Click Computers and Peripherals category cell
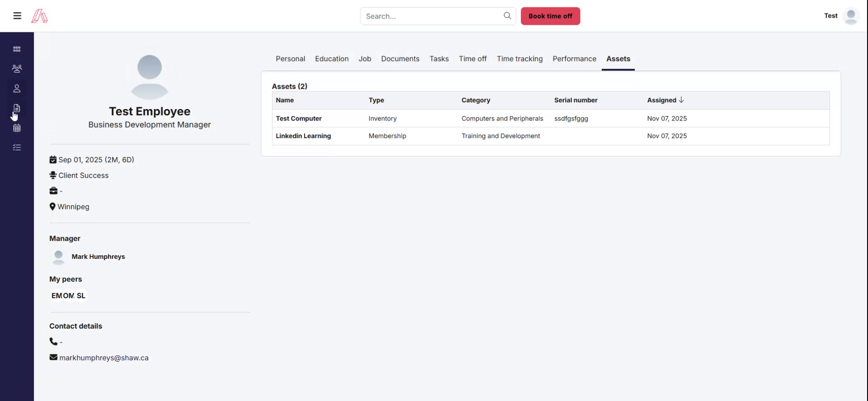This screenshot has height=401, width=868. click(502, 119)
